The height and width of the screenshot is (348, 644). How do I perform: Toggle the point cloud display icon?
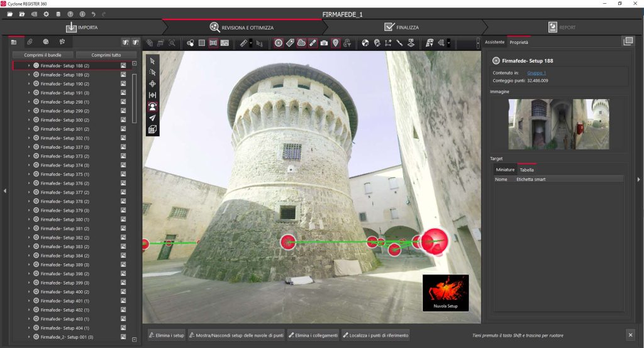tap(301, 43)
